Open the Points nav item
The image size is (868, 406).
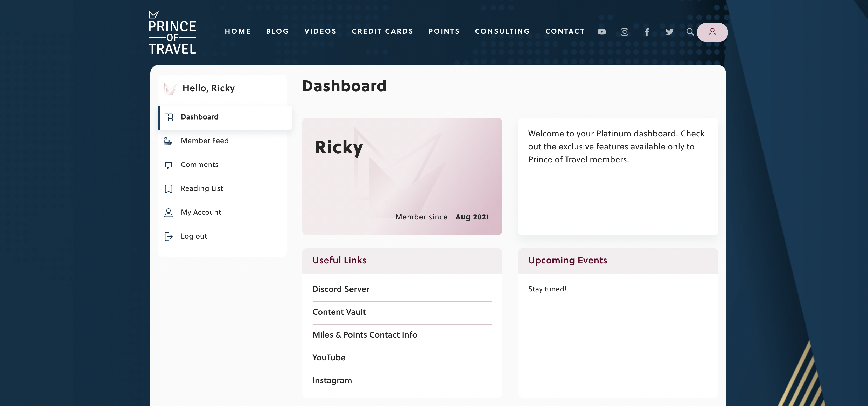coord(444,31)
